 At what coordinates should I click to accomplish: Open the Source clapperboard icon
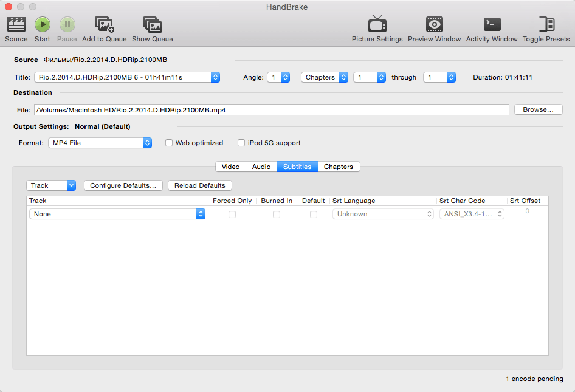[16, 24]
